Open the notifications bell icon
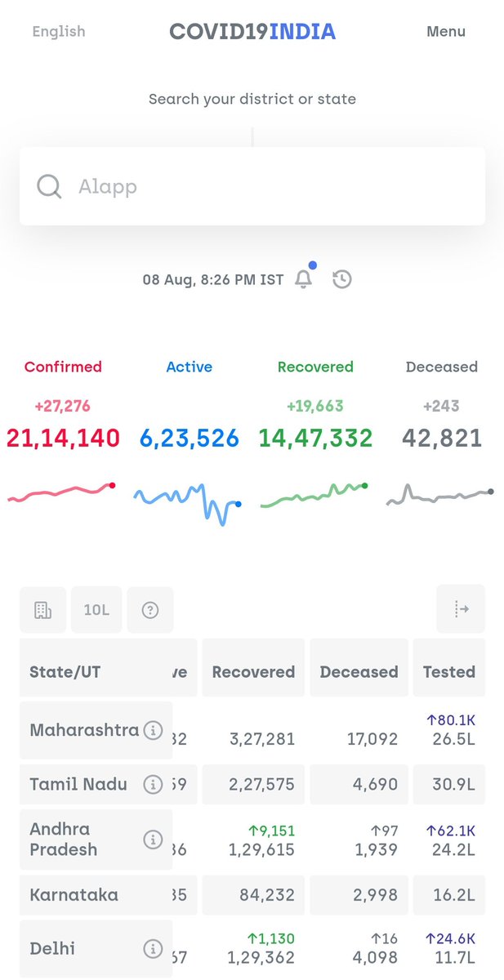Image resolution: width=504 pixels, height=980 pixels. pyautogui.click(x=304, y=279)
